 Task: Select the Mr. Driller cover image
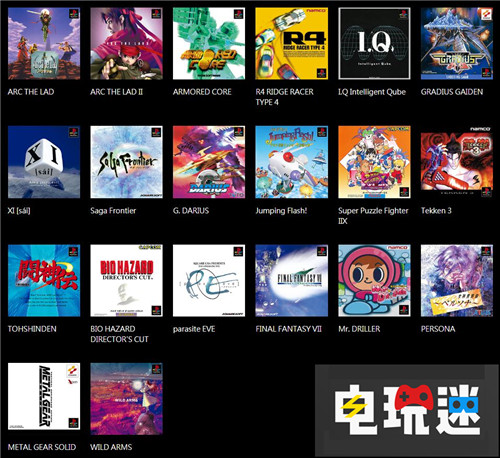click(374, 281)
